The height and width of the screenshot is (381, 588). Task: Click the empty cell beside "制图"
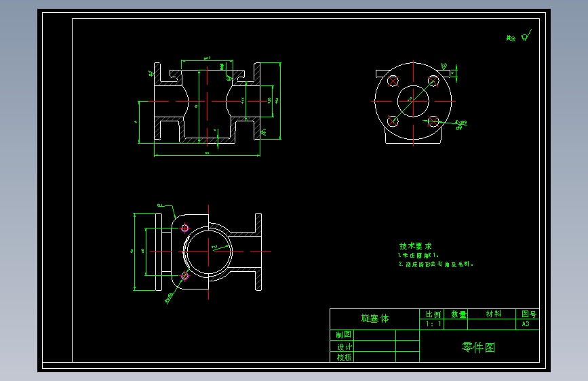[x=374, y=336]
